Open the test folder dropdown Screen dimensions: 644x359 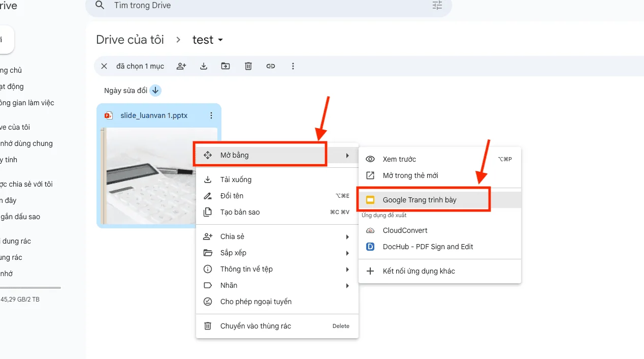click(x=220, y=40)
